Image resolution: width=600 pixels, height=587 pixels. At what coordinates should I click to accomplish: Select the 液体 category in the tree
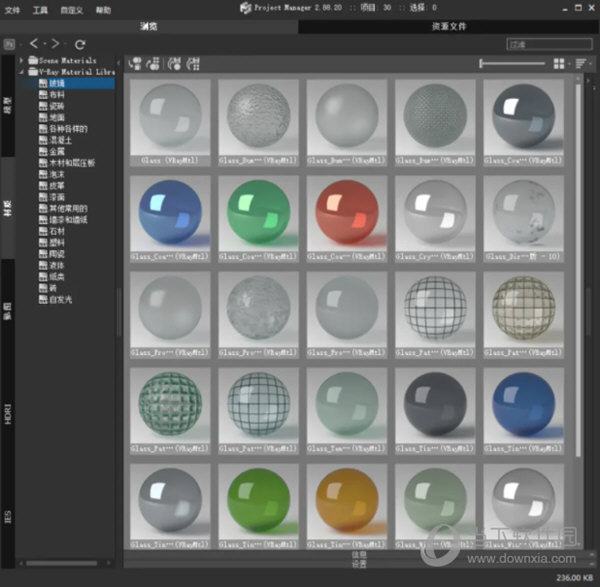pyautogui.click(x=57, y=265)
